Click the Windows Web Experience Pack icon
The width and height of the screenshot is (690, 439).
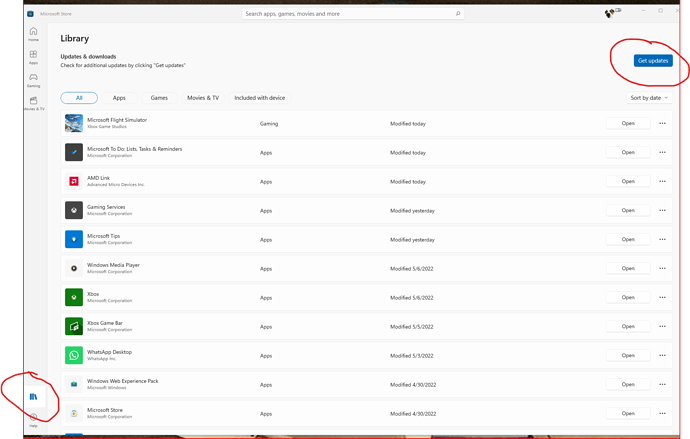(74, 384)
